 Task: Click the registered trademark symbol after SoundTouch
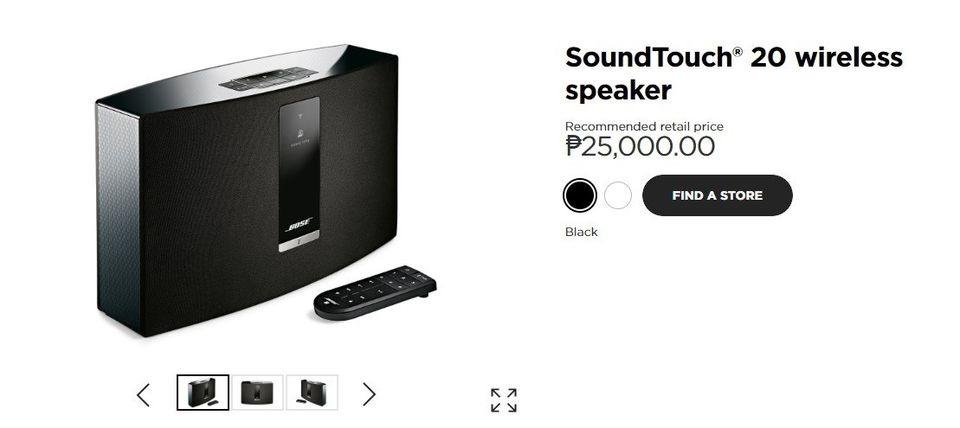(x=737, y=52)
